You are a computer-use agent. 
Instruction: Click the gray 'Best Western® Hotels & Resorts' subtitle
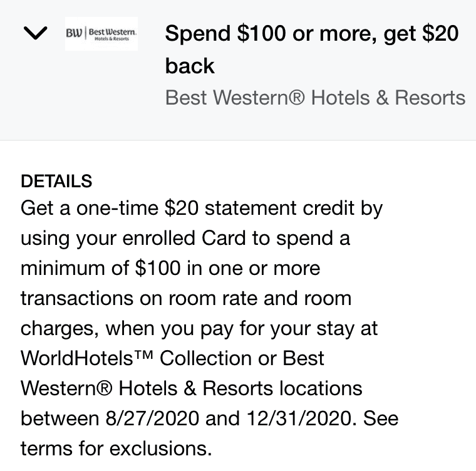pyautogui.click(x=315, y=98)
